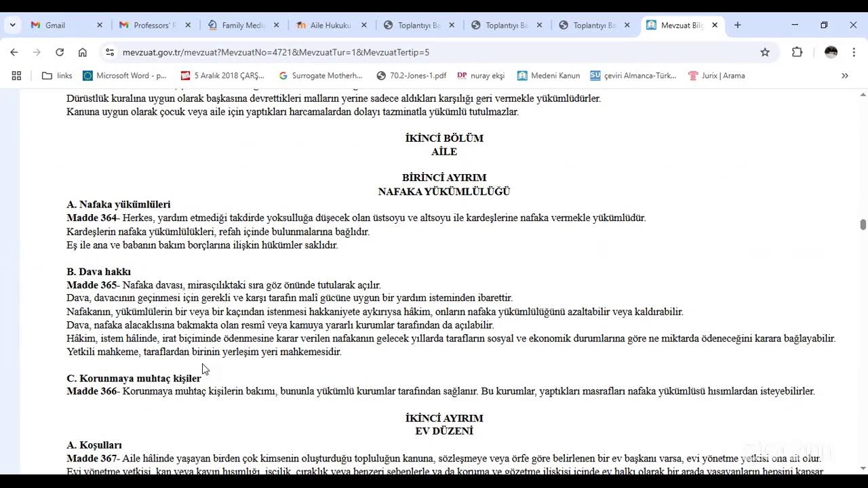
Task: Open nuray ekşi bookmark
Action: pos(481,76)
